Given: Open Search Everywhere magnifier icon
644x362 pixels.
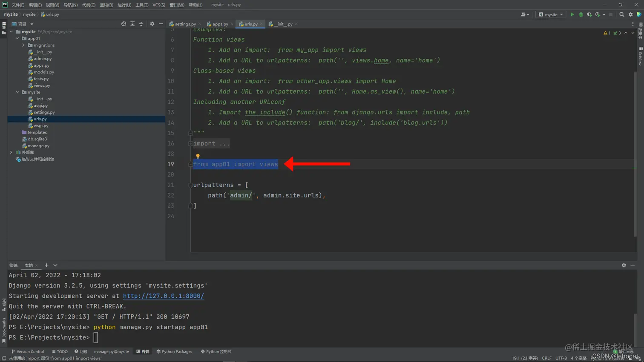Looking at the screenshot, I should coord(621,14).
